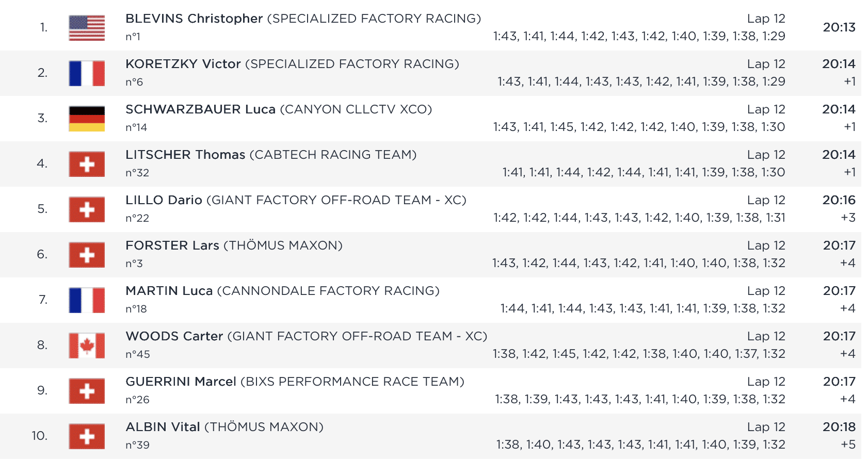Click the French flag next to Koretzky Victor

click(87, 73)
